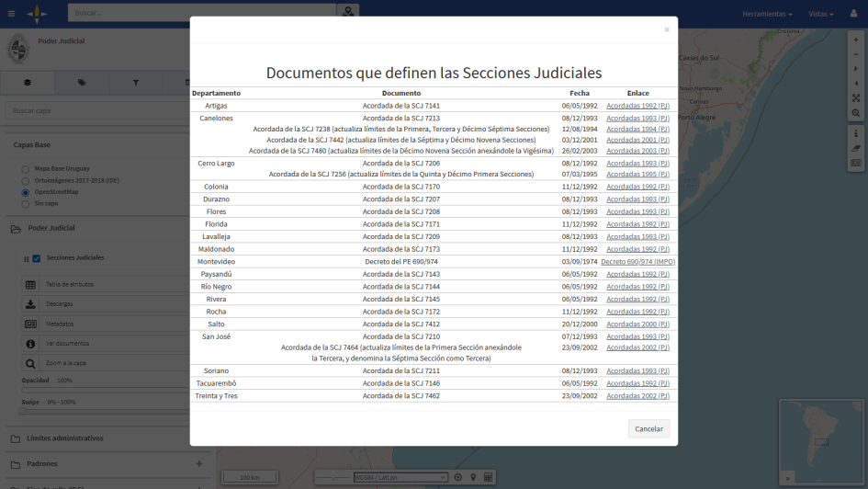This screenshot has width=868, height=489.
Task: Expand overview map arrow toggle
Action: pos(787,478)
